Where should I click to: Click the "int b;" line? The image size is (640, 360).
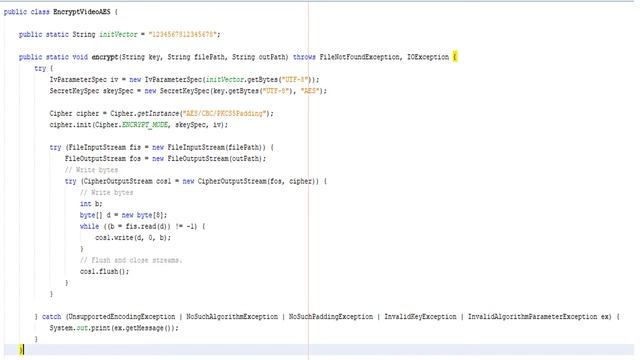(91, 204)
